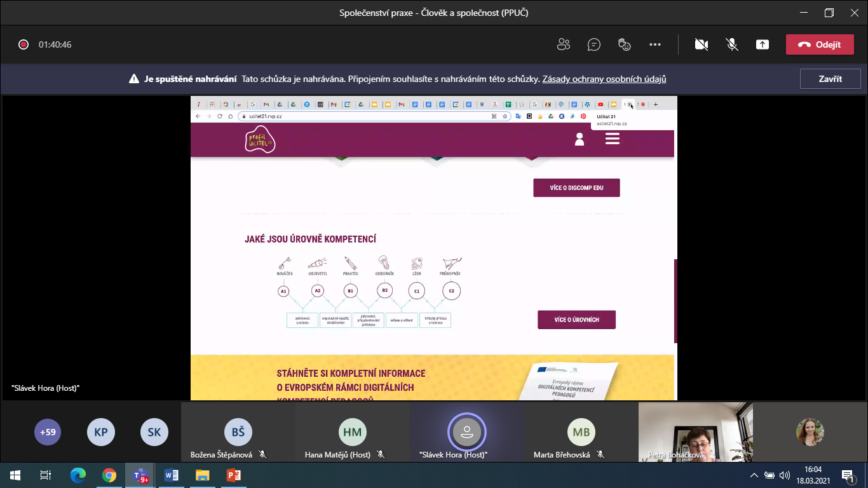Dismiss the recording banner with Zavřít
868x488 pixels.
pyautogui.click(x=830, y=79)
